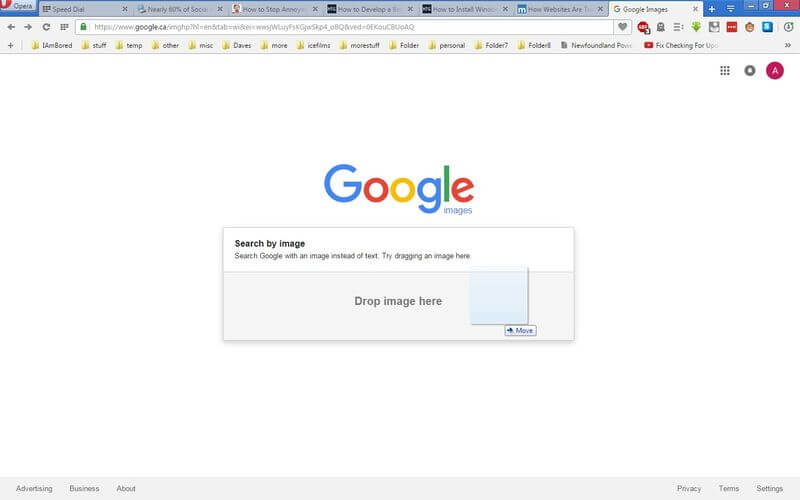
Task: Open the tab menu list icon
Action: 730,9
